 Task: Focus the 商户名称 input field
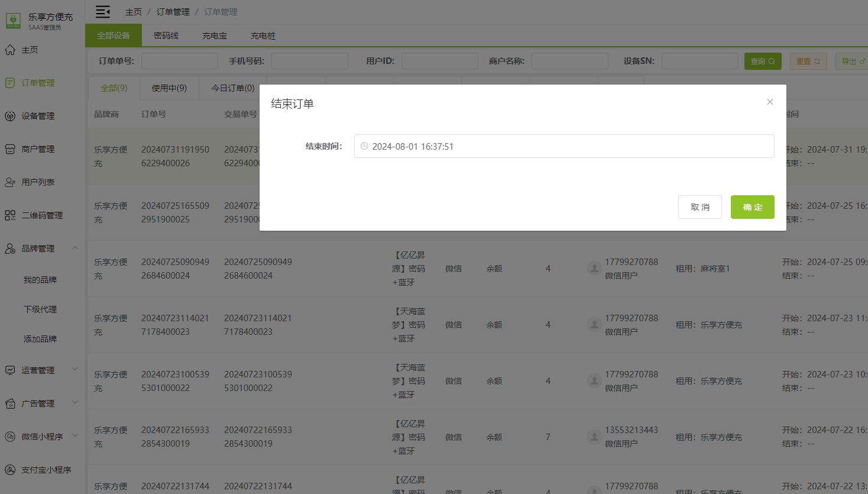(570, 61)
